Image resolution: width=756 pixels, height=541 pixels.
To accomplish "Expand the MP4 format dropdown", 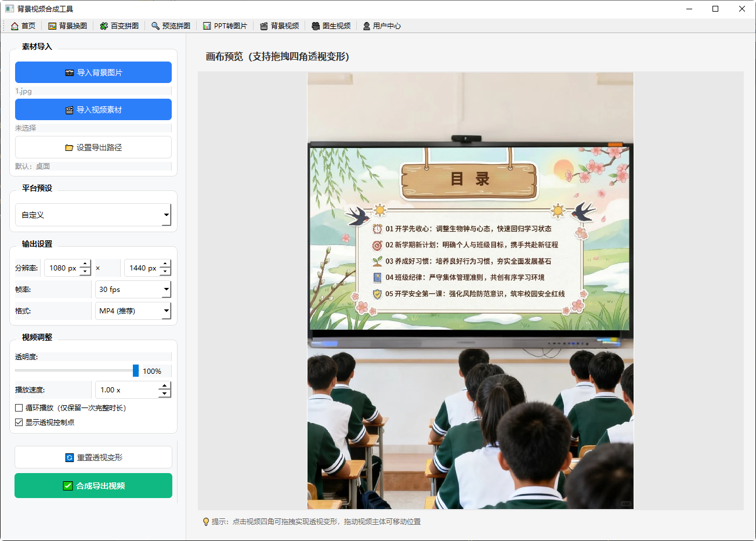I will pyautogui.click(x=133, y=311).
